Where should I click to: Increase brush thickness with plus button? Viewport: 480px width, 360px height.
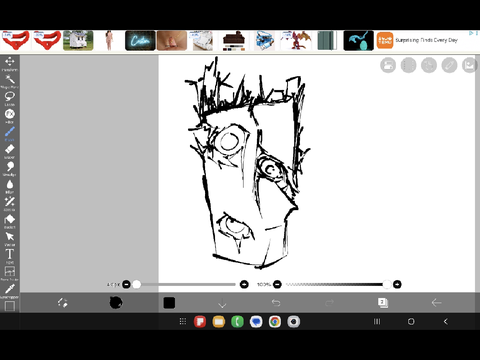244,284
